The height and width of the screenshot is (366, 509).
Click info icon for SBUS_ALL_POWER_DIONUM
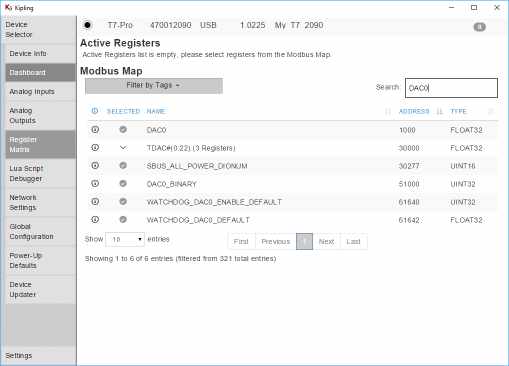[95, 166]
